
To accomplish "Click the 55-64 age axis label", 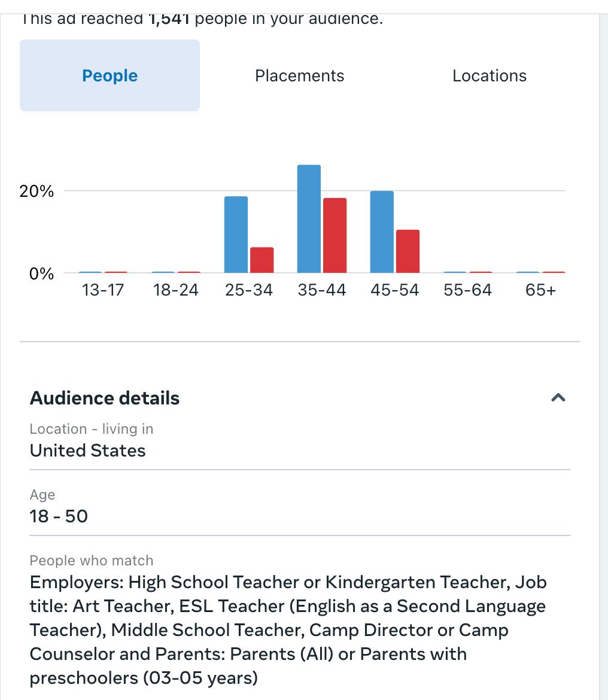I will [467, 290].
